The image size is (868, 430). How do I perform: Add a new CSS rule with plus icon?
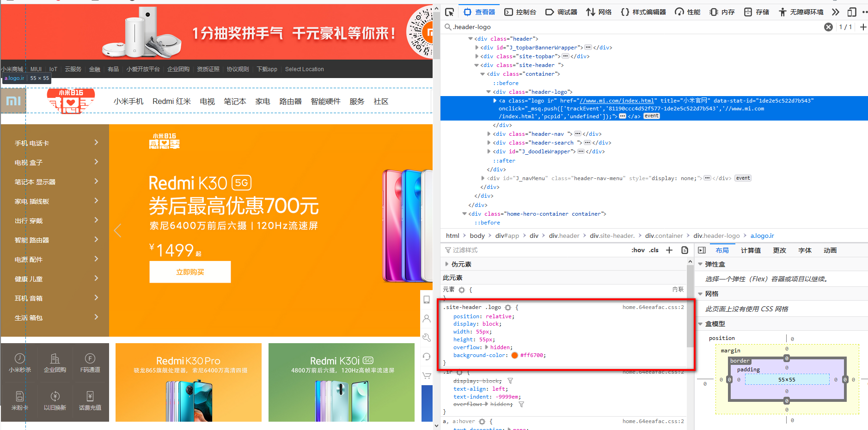[669, 250]
